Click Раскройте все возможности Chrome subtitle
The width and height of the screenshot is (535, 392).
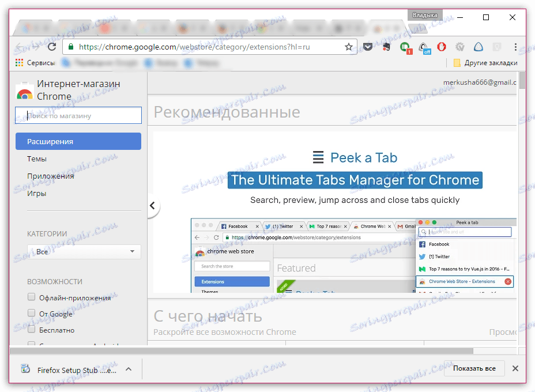pos(225,332)
